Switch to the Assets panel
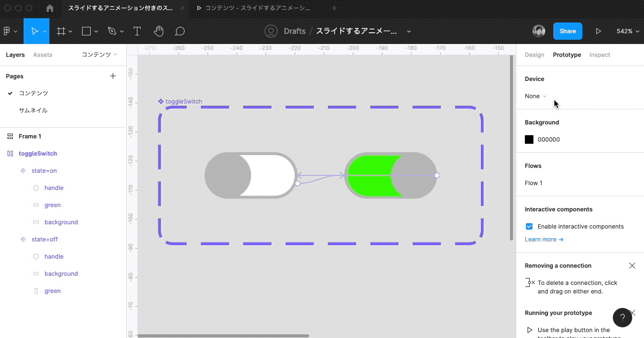Viewport: 644px width, 338px height. (41, 54)
